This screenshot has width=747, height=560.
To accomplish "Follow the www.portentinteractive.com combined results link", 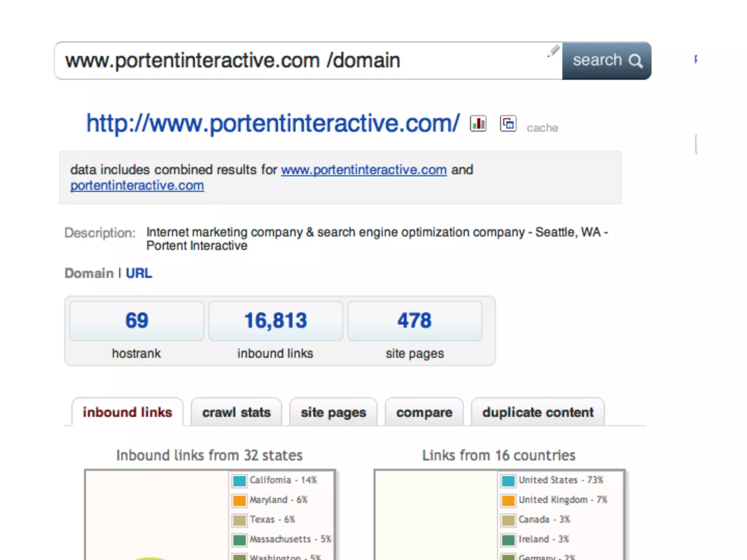I will coord(364,170).
